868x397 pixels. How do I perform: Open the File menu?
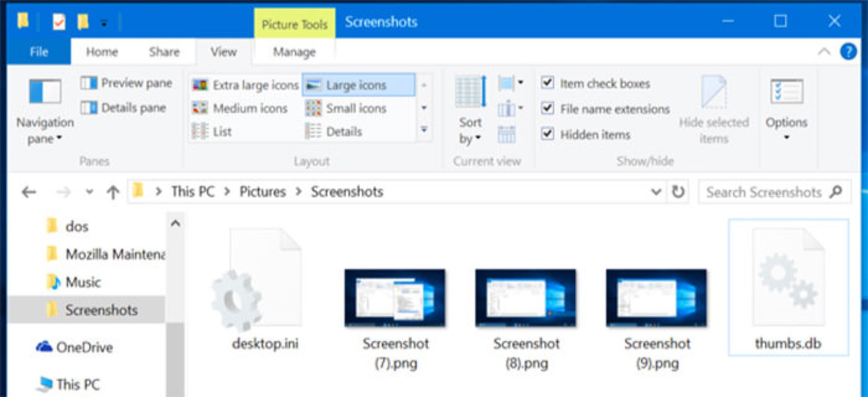(x=39, y=52)
